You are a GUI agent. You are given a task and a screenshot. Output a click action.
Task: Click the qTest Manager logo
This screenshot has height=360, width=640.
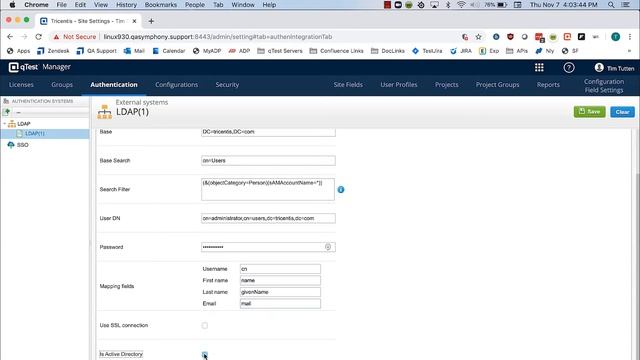40,67
